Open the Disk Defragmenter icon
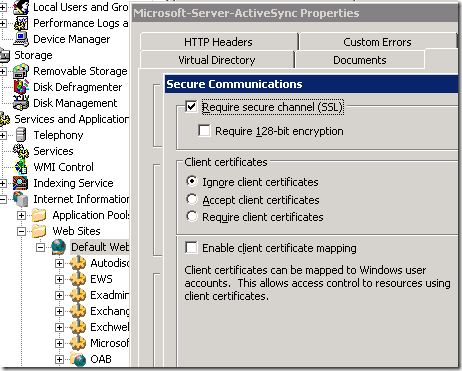 click(21, 87)
